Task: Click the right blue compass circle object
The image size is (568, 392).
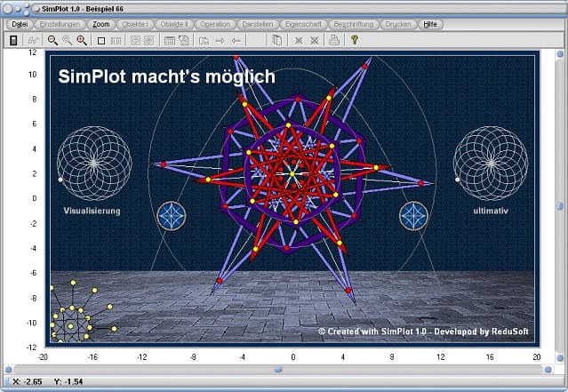Action: pyautogui.click(x=413, y=216)
